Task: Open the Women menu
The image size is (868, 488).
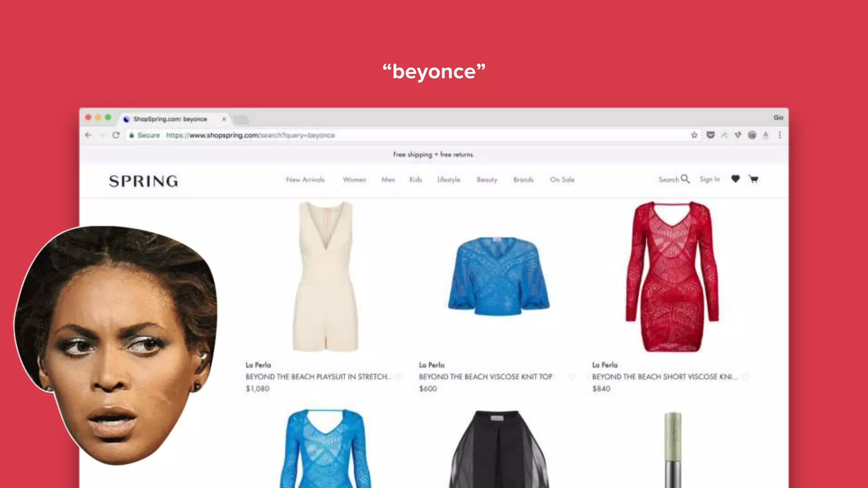Action: 354,180
